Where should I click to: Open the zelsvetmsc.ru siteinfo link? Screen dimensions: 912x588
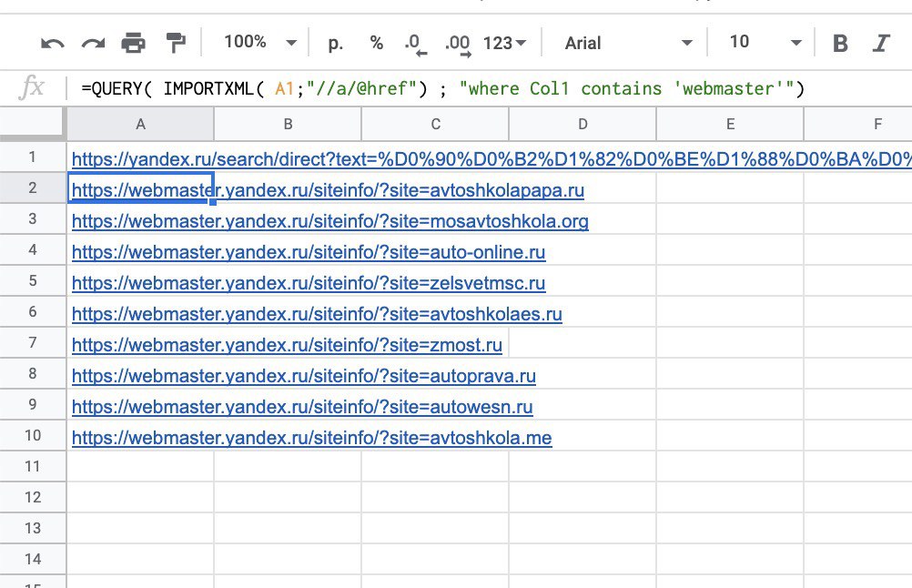(309, 283)
